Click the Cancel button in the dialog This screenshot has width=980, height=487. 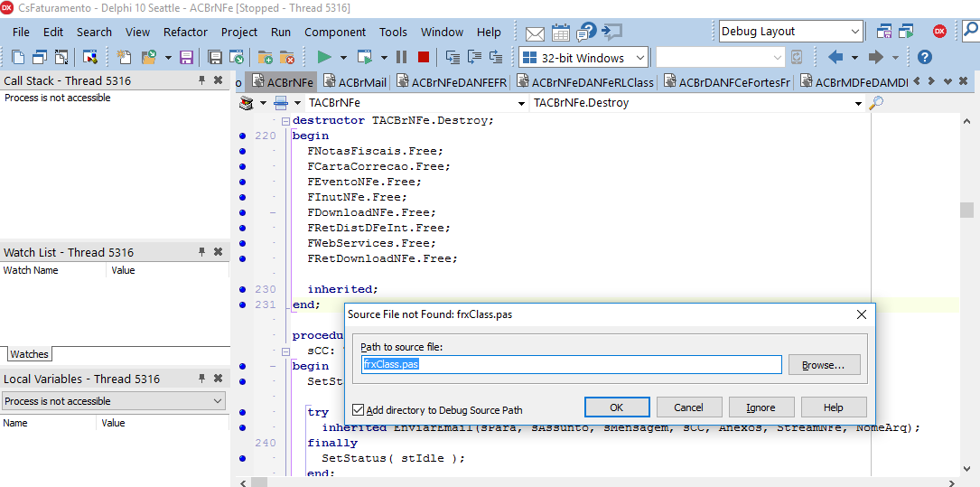tap(689, 407)
